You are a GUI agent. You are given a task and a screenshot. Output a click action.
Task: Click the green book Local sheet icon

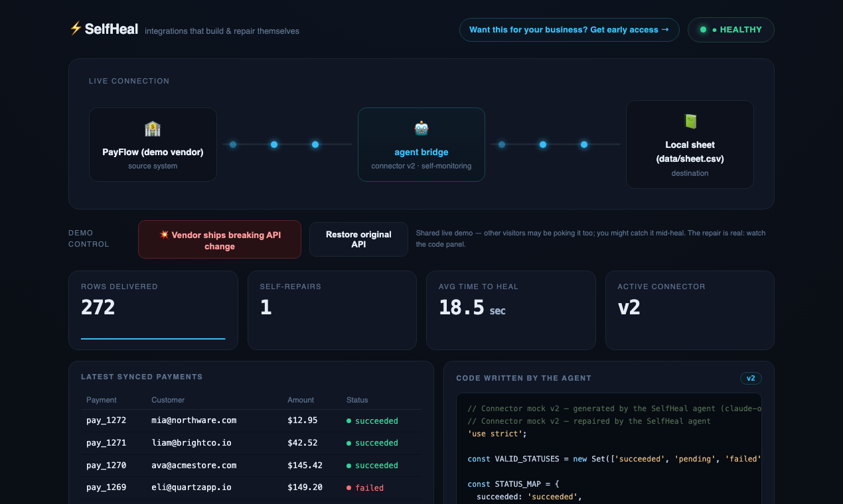pyautogui.click(x=690, y=121)
